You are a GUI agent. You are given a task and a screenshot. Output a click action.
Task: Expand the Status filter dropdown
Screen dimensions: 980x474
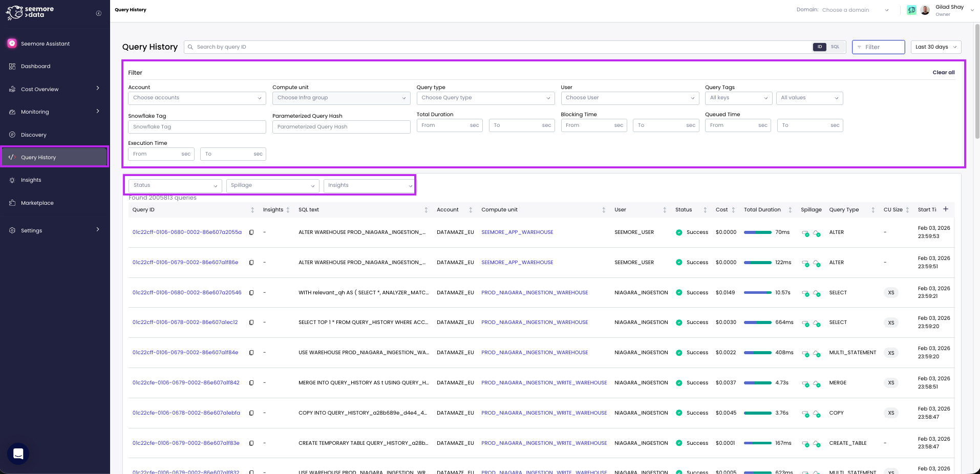tap(175, 185)
